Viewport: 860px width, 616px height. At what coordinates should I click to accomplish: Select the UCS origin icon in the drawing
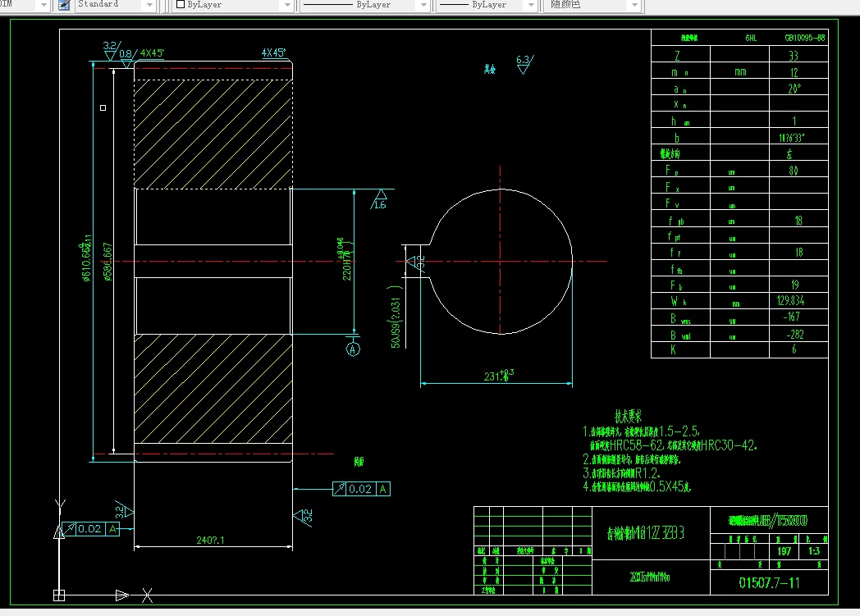(59, 595)
